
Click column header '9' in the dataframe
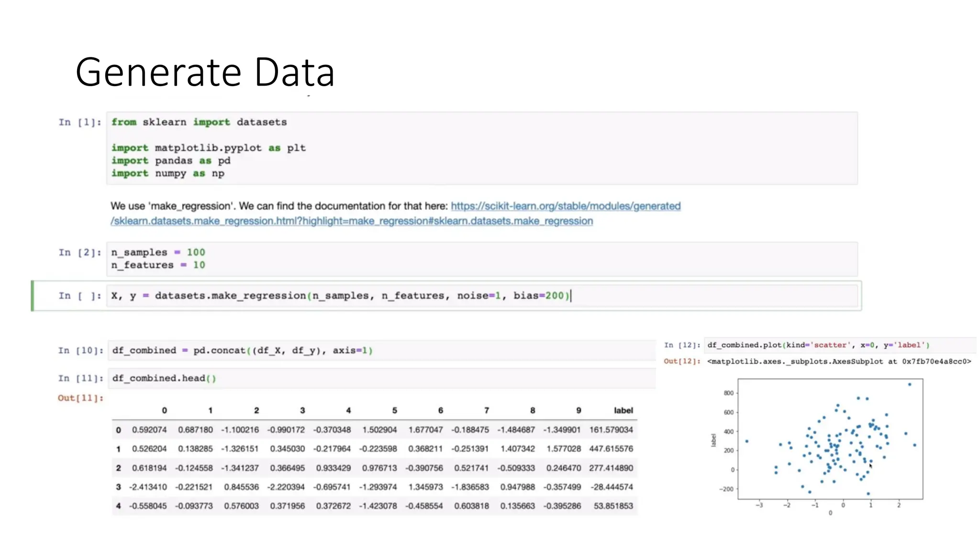579,410
